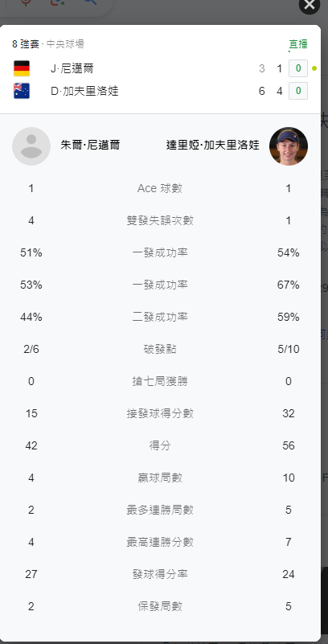Screen dimensions: 328x644
Task: Click the 破發點 stat row label
Action: point(160,350)
